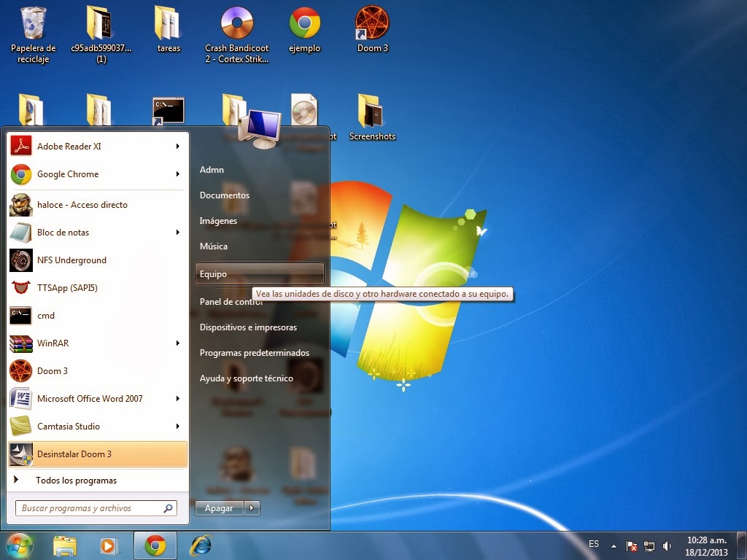The height and width of the screenshot is (560, 747).
Task: Open Música from Start menu
Action: point(260,246)
